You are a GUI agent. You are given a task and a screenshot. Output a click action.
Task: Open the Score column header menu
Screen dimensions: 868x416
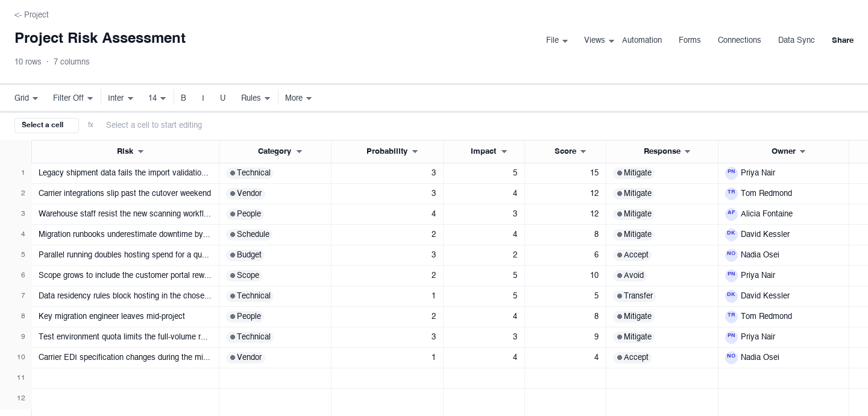[x=583, y=152]
